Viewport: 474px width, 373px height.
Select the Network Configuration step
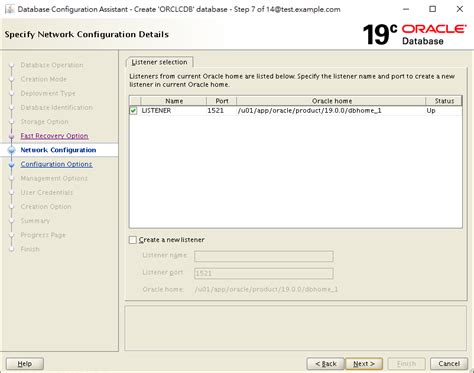click(58, 150)
